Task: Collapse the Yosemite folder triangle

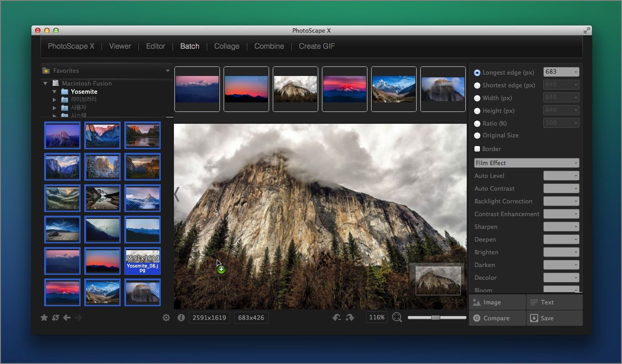Action: tap(54, 91)
